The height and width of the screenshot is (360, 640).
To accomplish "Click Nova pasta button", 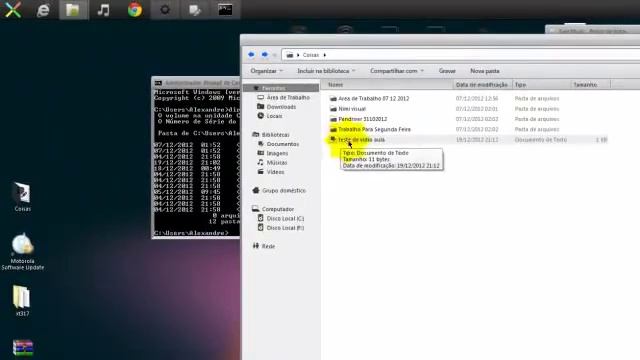I will click(484, 71).
